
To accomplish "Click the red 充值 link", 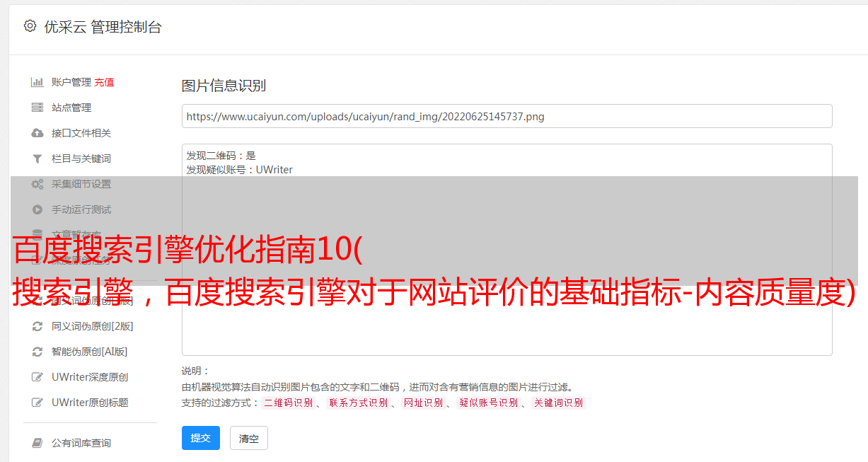I will [104, 82].
